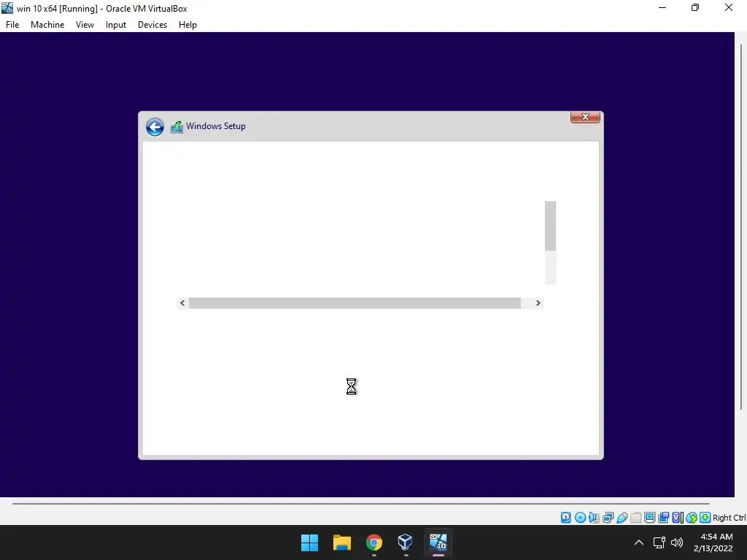The image size is (747, 560).
Task: Click the blue back arrow in Windows Setup
Action: [x=155, y=127]
